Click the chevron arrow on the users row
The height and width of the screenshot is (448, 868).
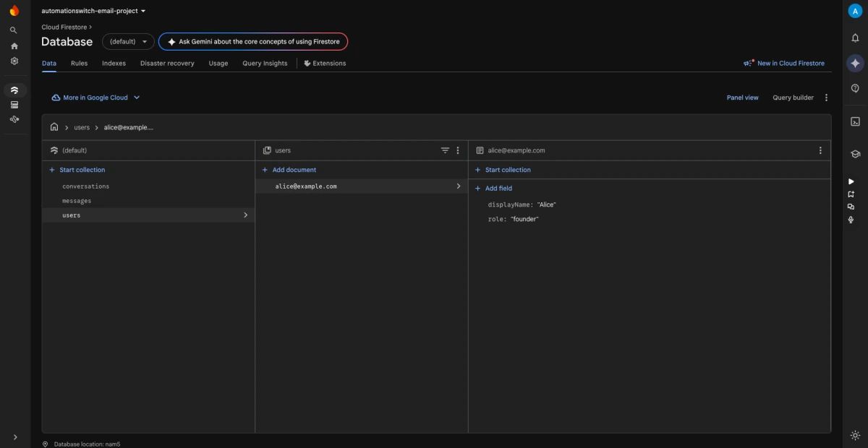coord(245,215)
